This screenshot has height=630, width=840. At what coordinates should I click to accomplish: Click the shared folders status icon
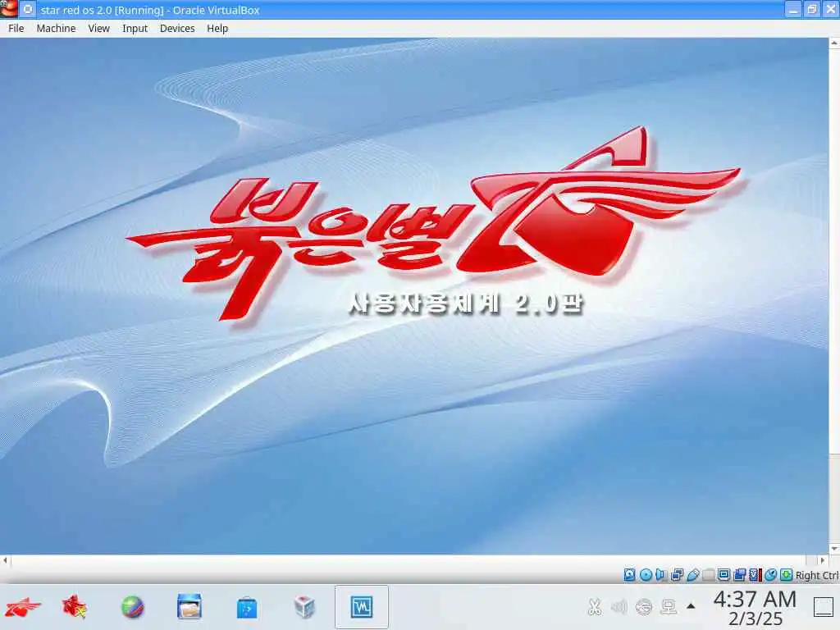708,575
